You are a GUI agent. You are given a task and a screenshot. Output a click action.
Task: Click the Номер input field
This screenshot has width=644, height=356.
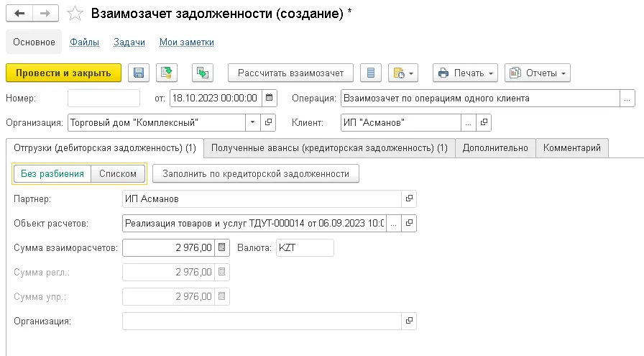click(103, 99)
